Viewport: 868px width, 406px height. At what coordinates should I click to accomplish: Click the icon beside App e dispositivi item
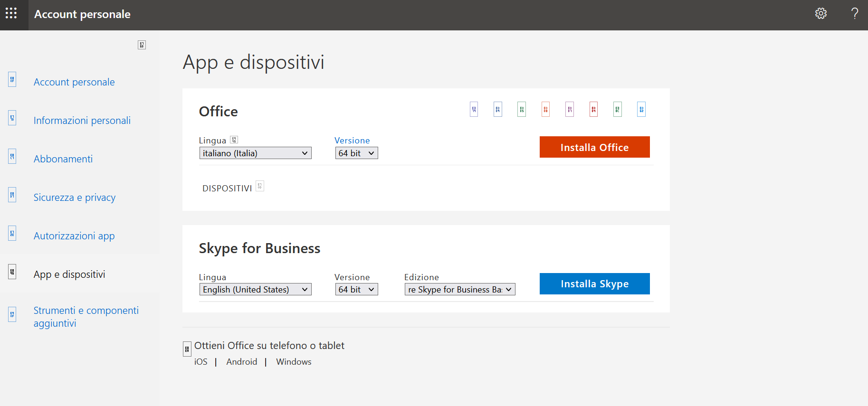(x=12, y=272)
